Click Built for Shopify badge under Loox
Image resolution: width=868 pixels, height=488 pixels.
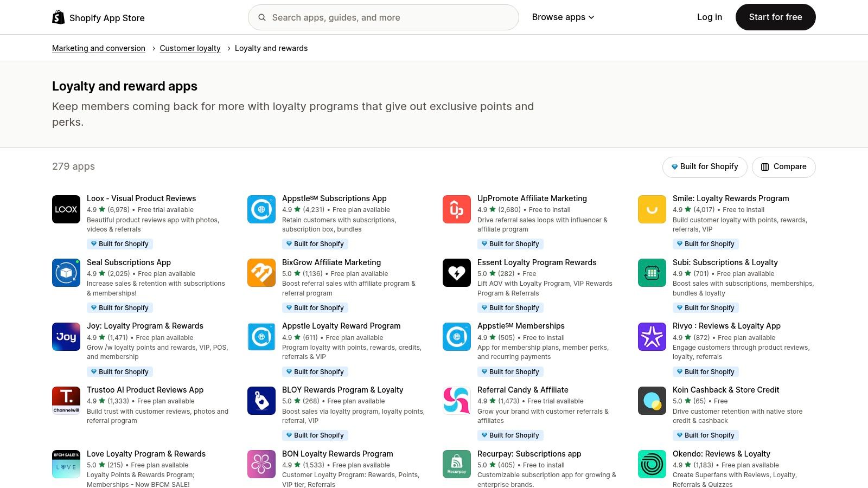point(120,244)
